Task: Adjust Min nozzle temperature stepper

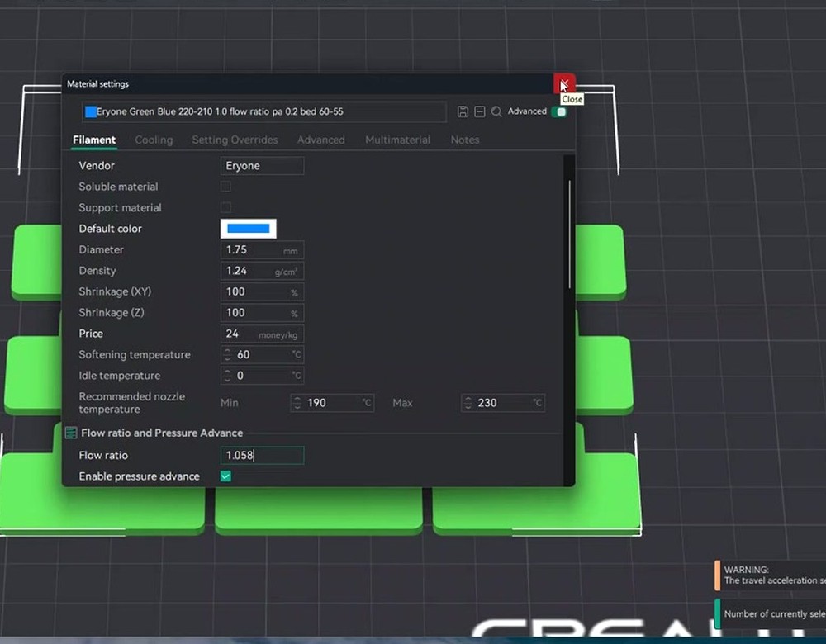Action: tap(297, 403)
